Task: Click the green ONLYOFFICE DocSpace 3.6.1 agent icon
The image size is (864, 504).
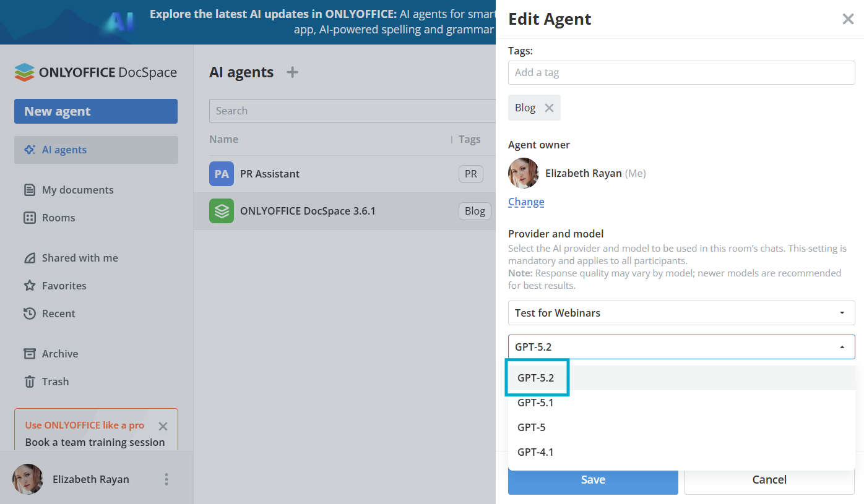Action: click(x=222, y=211)
